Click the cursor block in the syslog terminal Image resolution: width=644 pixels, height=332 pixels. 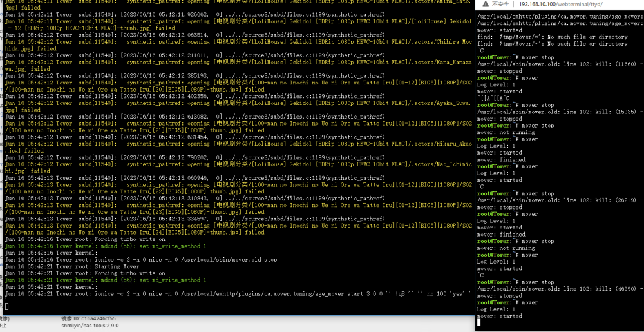click(6, 306)
